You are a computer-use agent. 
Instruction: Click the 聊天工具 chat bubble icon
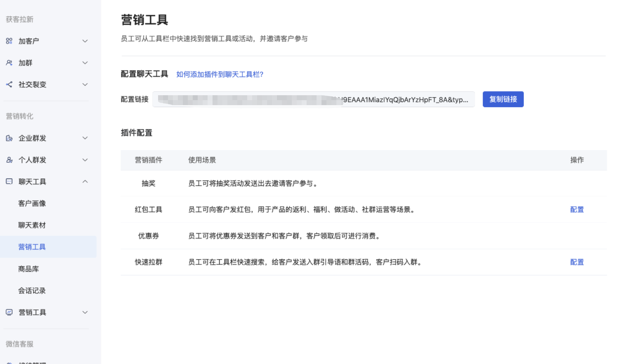pos(9,181)
